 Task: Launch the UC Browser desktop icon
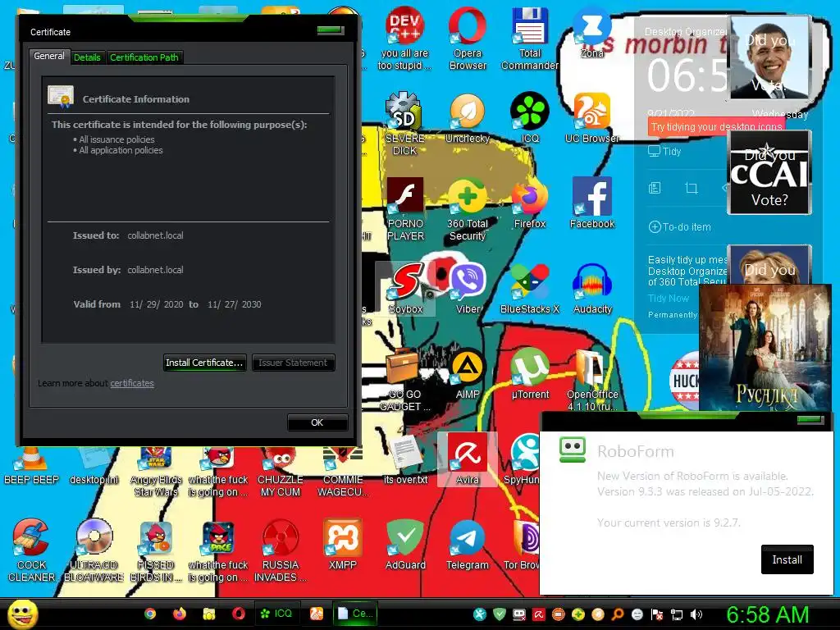pos(592,118)
